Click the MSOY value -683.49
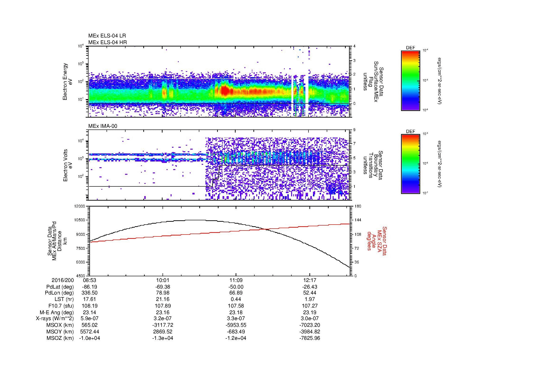This screenshot has height=392, width=555. pyautogui.click(x=236, y=332)
